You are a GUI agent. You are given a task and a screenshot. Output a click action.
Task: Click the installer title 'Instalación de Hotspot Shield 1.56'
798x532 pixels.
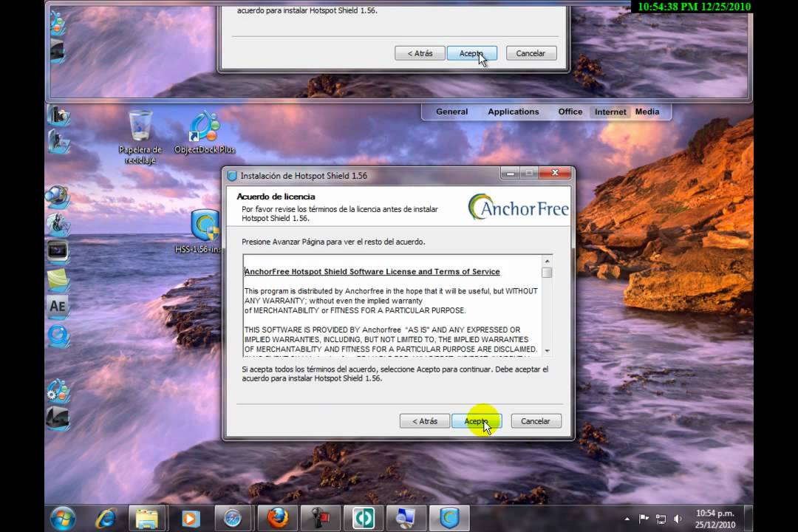pos(304,176)
